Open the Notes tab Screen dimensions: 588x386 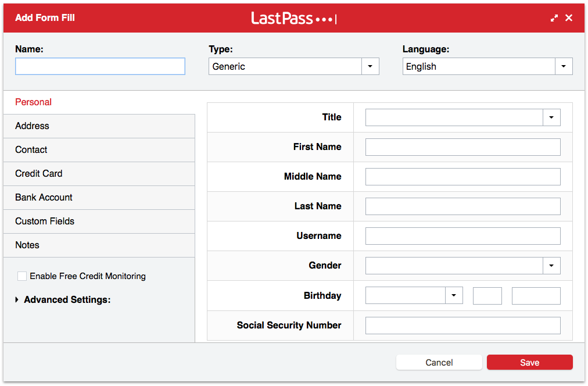coord(99,245)
